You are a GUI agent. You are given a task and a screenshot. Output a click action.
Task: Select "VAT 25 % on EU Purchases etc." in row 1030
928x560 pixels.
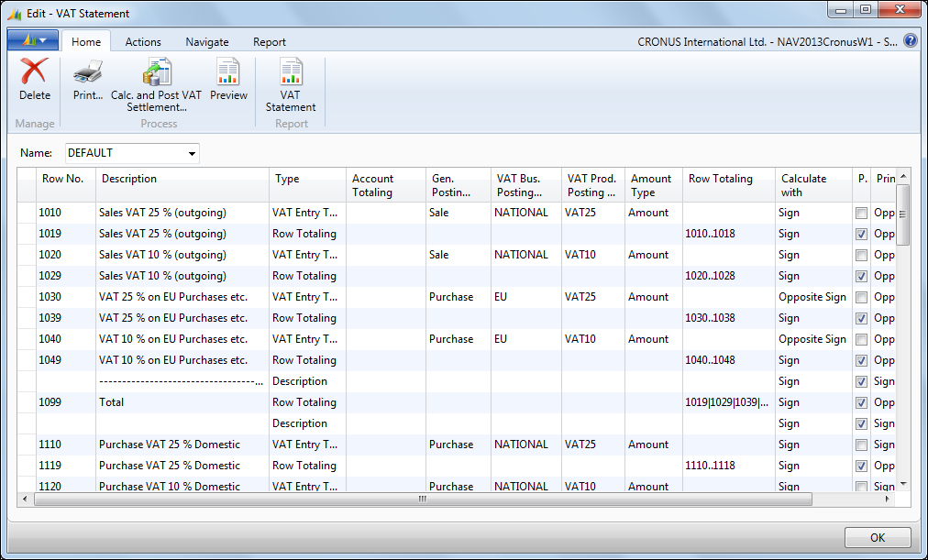172,297
